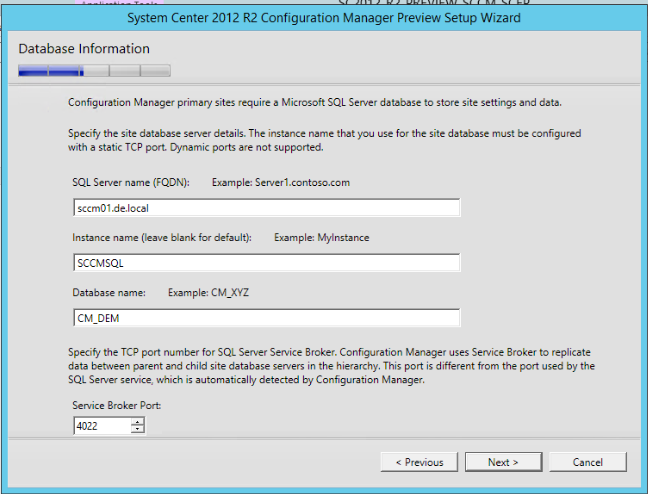
Task: Click the third progress bar segment
Action: pos(96,71)
